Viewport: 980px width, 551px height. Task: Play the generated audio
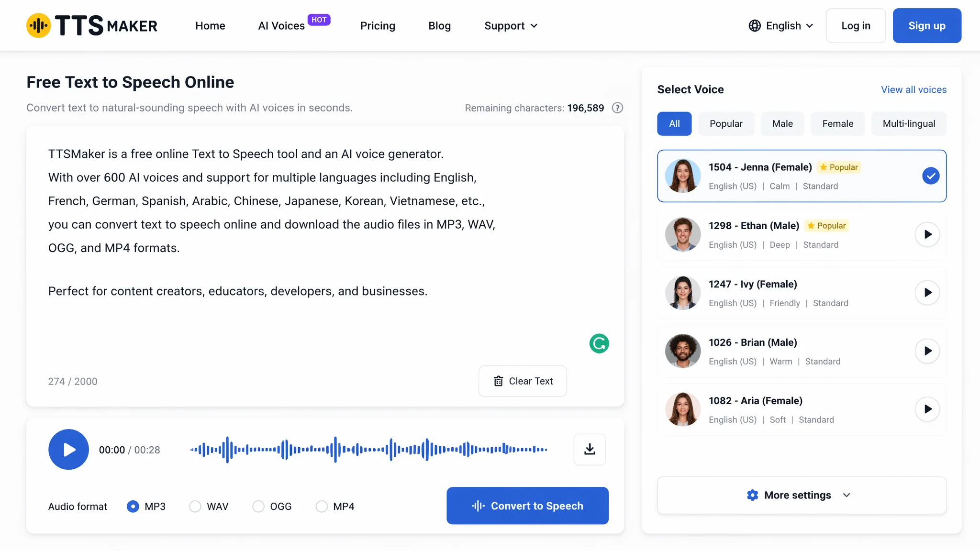click(x=68, y=450)
